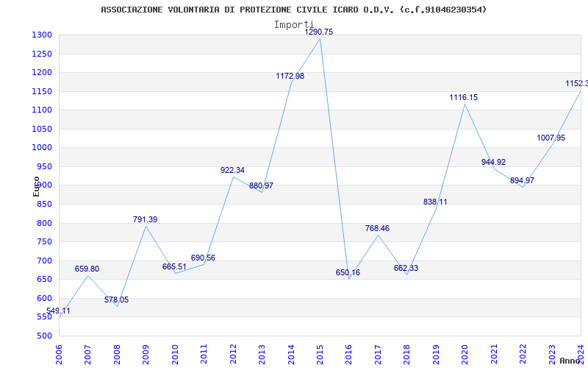Click the x-axis year 2009
The height and width of the screenshot is (368, 588).
coord(146,354)
